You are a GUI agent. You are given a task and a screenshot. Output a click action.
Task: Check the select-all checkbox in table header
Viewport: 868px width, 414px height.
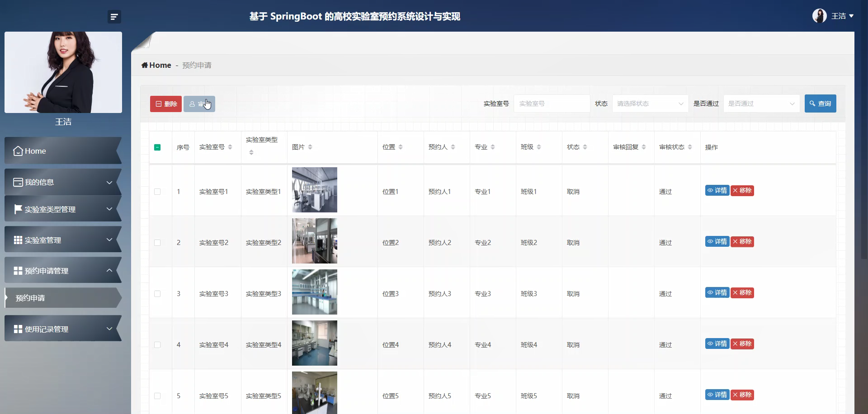(157, 147)
